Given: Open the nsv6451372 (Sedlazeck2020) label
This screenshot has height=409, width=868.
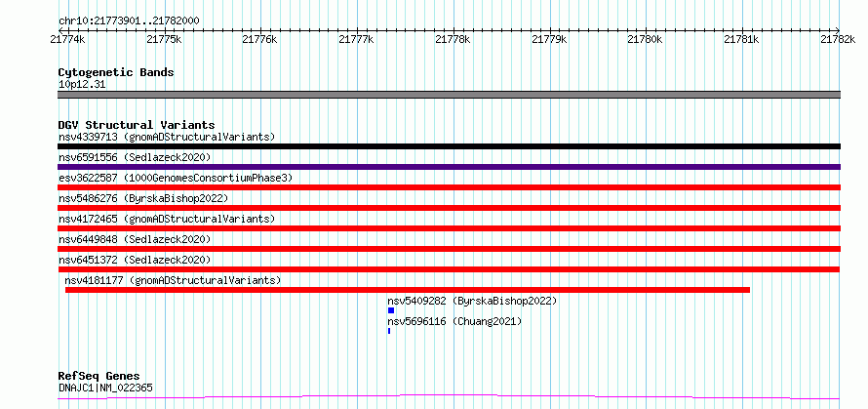Looking at the screenshot, I should (135, 260).
